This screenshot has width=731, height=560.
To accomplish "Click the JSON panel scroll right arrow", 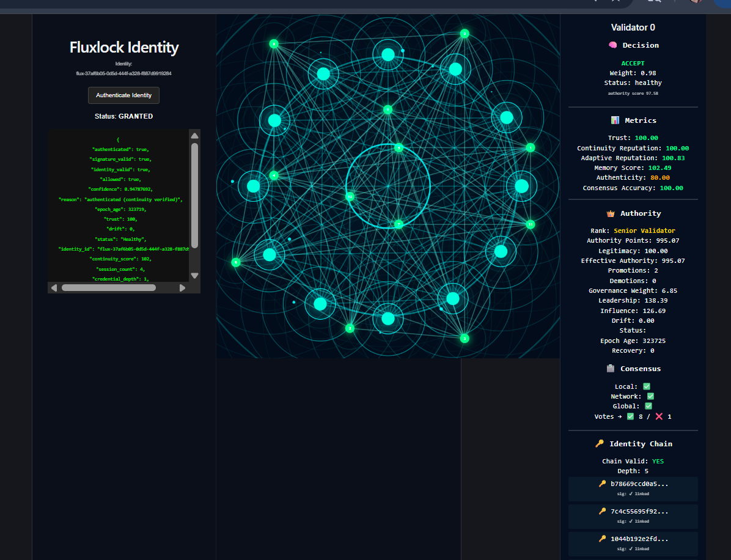I will coord(182,288).
